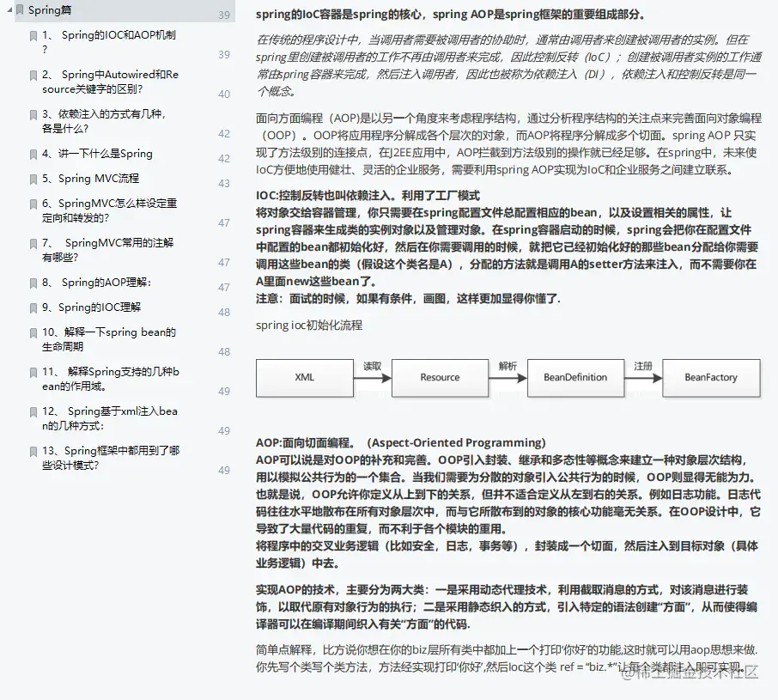Collapse the Spring篇 outline section
Viewport: 778px width, 700px height.
coord(9,10)
